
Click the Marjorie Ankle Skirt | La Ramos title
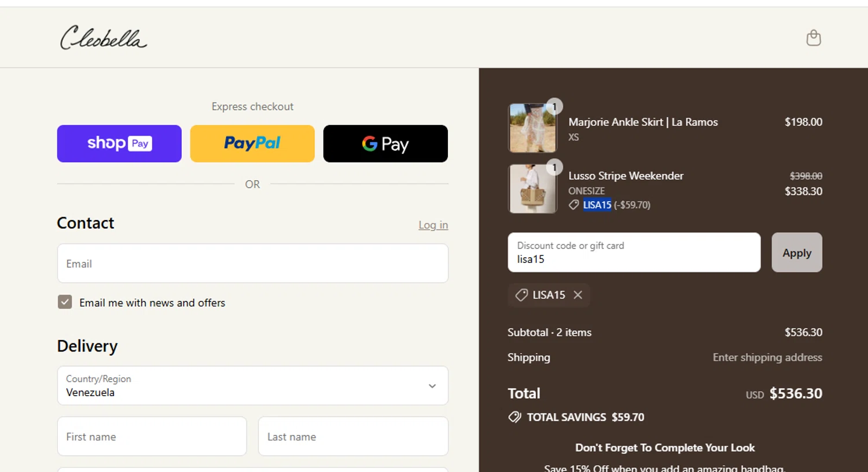pyautogui.click(x=643, y=122)
